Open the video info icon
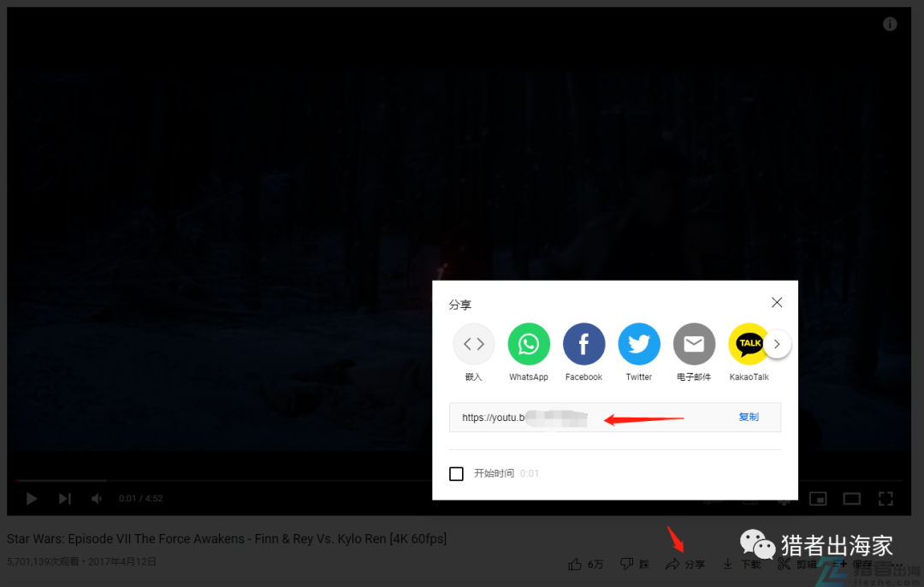 (890, 24)
